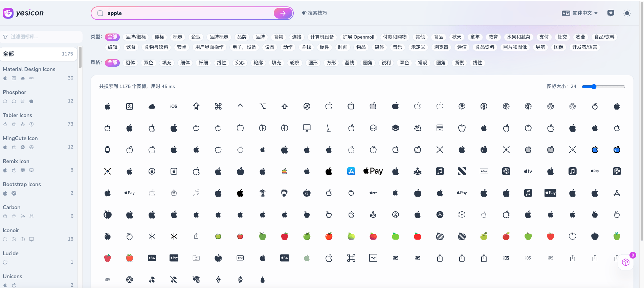The height and width of the screenshot is (288, 644).
Task: Click the sidebar scrollbar
Action: [x=80, y=58]
